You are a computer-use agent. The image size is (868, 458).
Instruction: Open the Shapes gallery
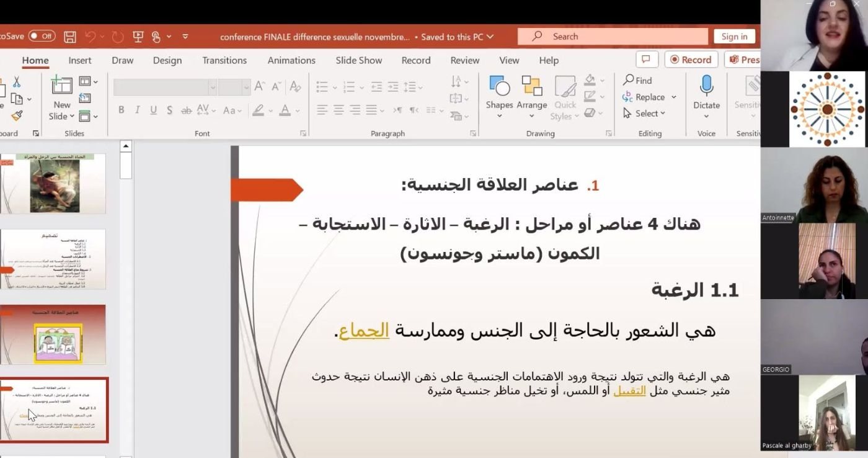click(x=499, y=97)
